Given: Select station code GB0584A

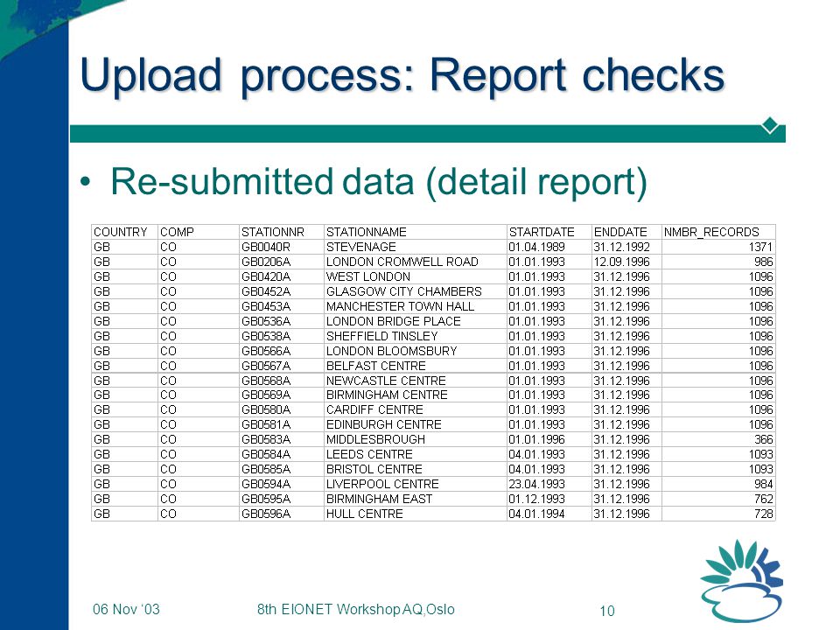Looking at the screenshot, I should click(266, 454).
